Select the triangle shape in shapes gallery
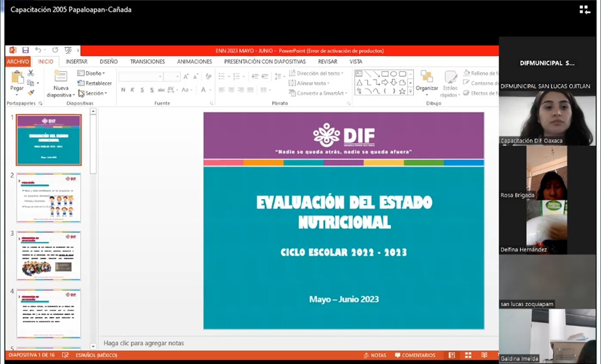Image resolution: width=601 pixels, height=364 pixels. tap(359, 82)
